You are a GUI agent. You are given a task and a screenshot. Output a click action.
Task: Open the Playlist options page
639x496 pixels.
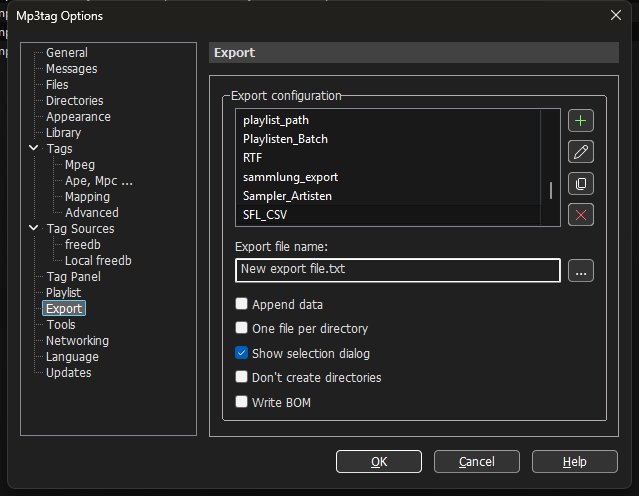tap(64, 293)
